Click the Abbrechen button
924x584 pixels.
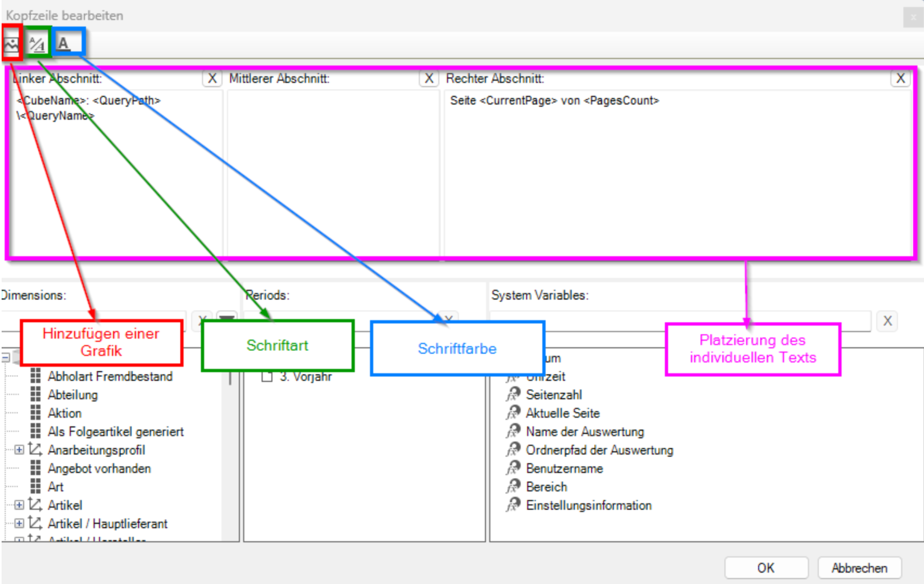pos(860,568)
